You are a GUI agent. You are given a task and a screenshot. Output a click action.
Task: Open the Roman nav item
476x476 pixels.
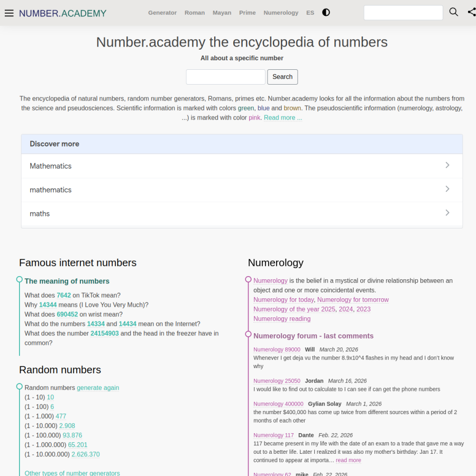pyautogui.click(x=195, y=13)
